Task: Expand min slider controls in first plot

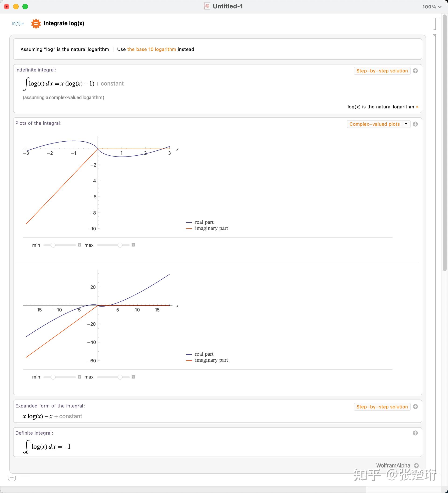Action: click(x=80, y=245)
